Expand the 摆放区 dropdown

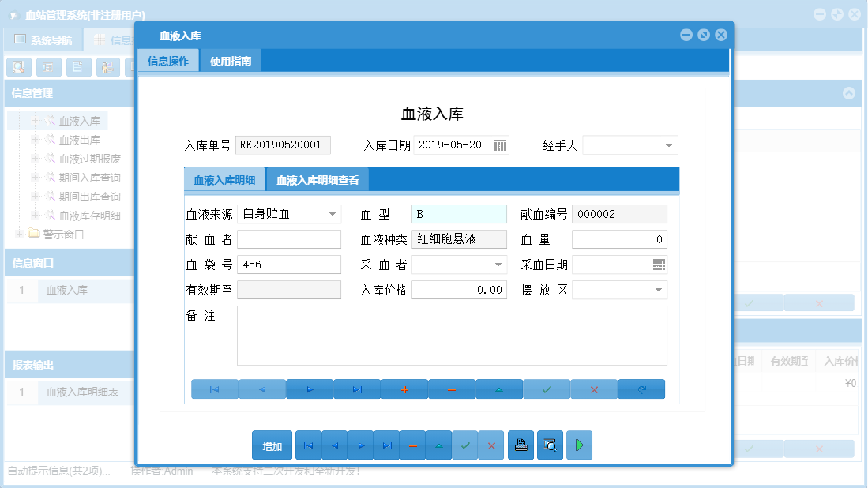pyautogui.click(x=658, y=290)
